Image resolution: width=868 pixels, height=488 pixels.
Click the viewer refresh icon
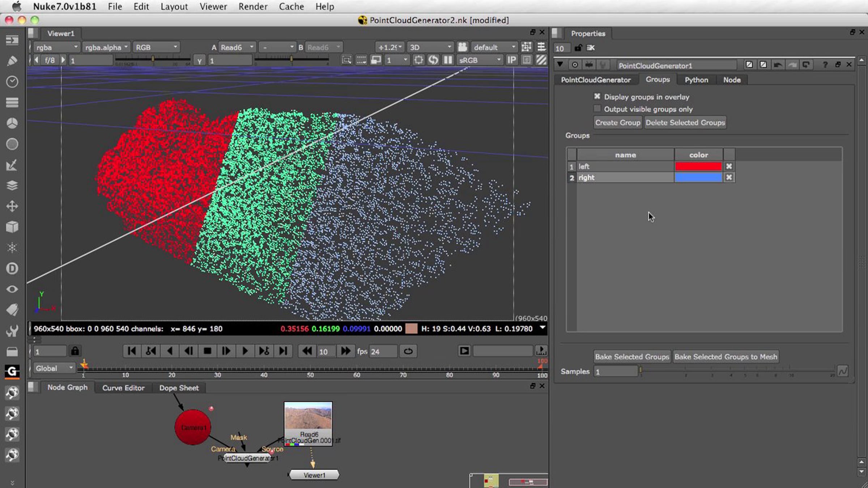(433, 60)
